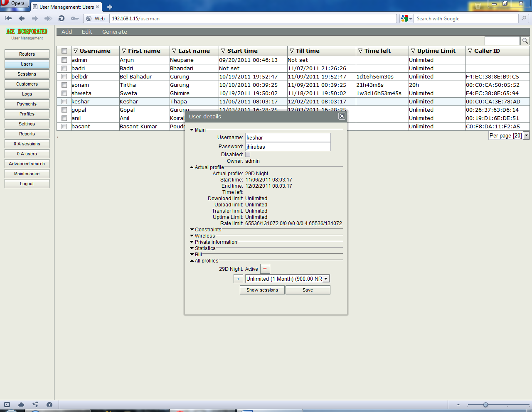The width and height of the screenshot is (532, 412).
Task: Click the Fast Forward navigation icon
Action: [48, 18]
